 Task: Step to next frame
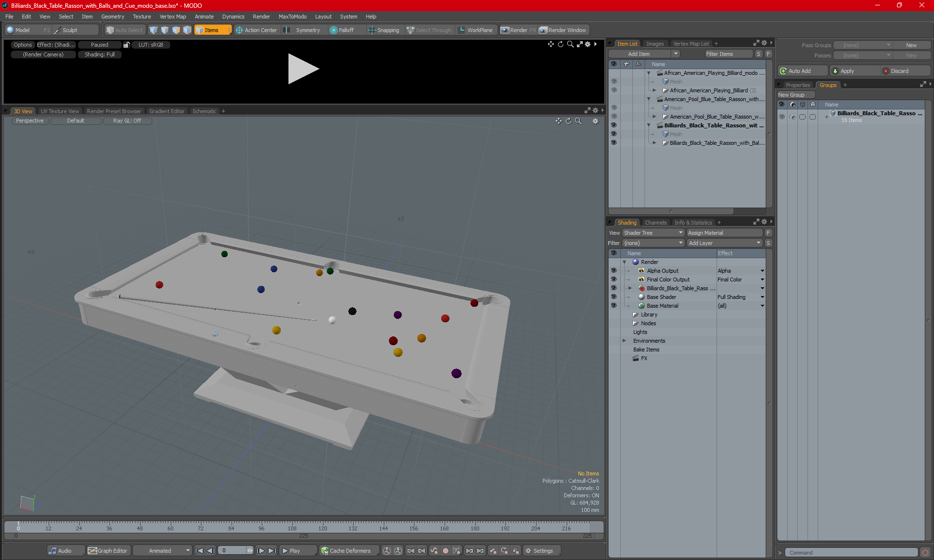[x=261, y=551]
